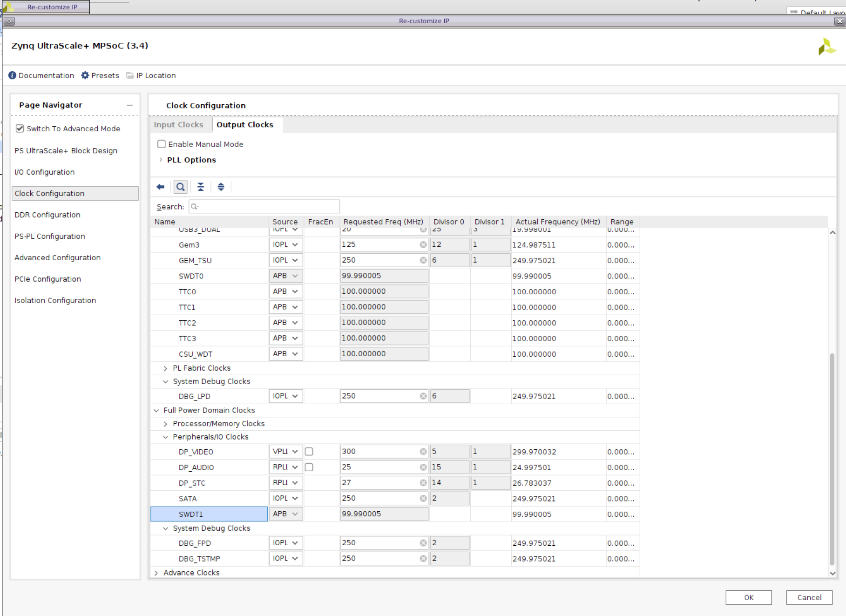846x616 pixels.
Task: Click the clock table Search field
Action: (x=268, y=206)
